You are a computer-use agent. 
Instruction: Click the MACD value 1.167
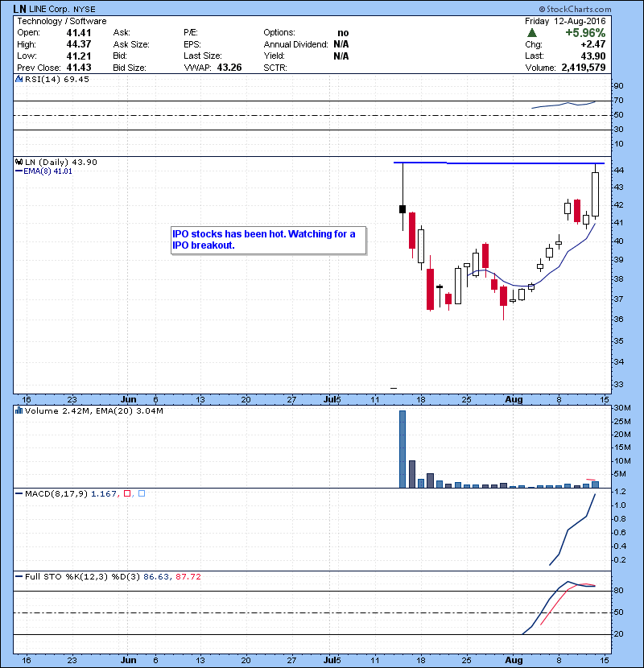[x=103, y=493]
